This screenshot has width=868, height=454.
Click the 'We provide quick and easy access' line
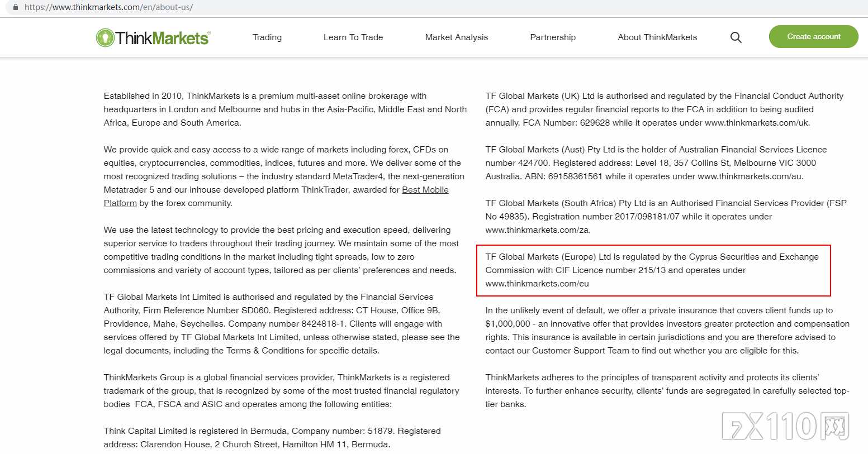(x=276, y=150)
